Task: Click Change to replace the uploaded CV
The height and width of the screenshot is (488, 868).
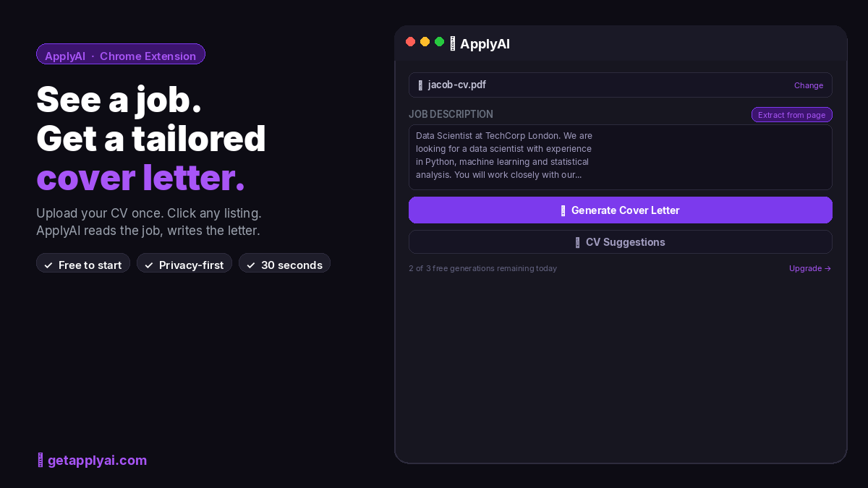Action: 809,85
